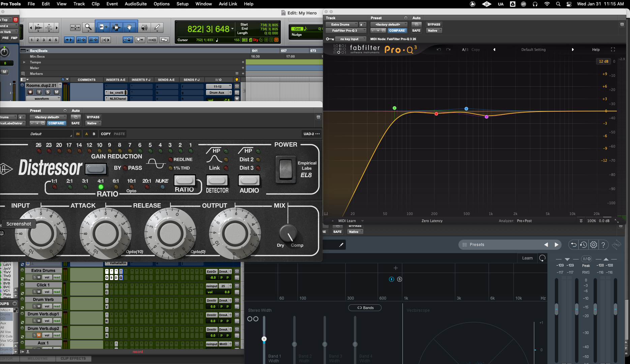Click the green EQ band node in Pro-Q 3
This screenshot has width=630, height=364.
tap(394, 108)
